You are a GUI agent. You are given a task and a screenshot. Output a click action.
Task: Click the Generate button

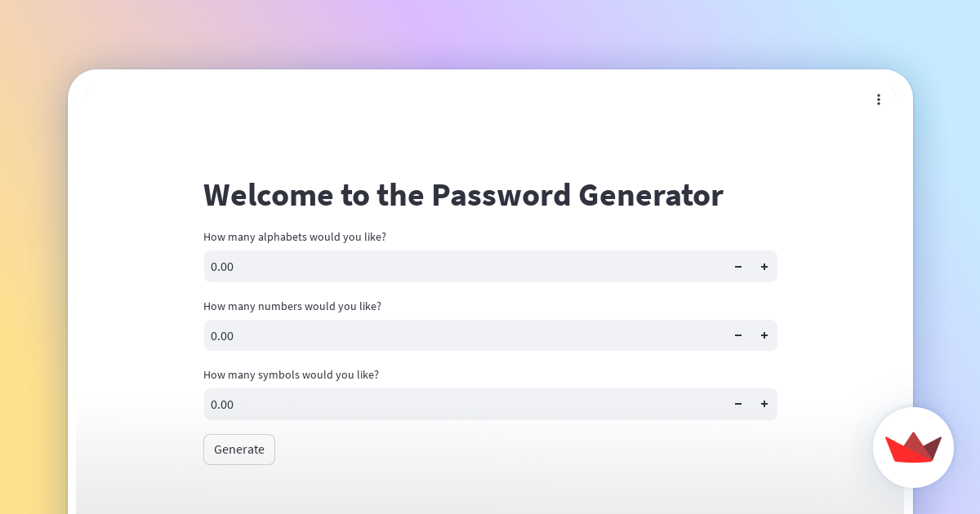(x=239, y=450)
